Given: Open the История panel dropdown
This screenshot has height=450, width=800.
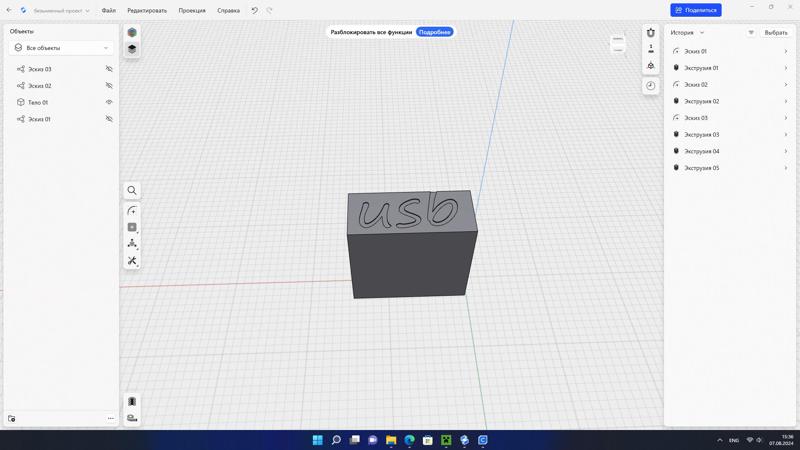Looking at the screenshot, I should point(687,33).
